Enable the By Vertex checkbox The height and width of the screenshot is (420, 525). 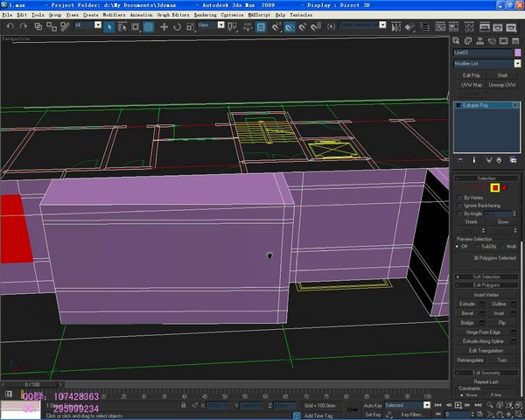459,198
